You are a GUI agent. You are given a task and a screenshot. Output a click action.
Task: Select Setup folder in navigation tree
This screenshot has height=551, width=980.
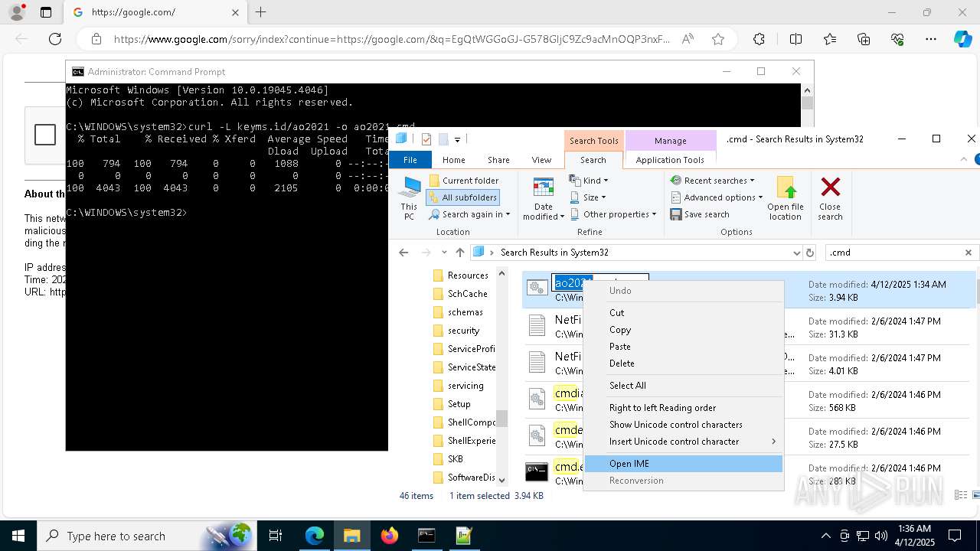tap(452, 404)
